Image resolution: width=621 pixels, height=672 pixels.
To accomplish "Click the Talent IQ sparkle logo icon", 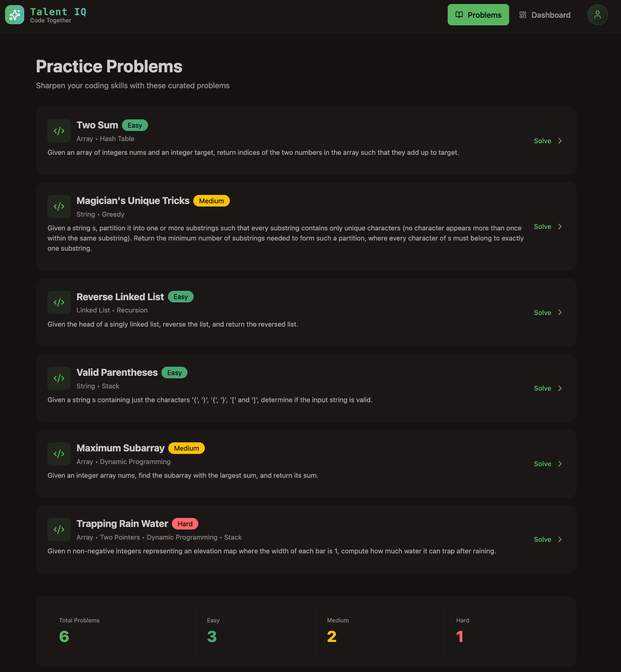I will (14, 15).
